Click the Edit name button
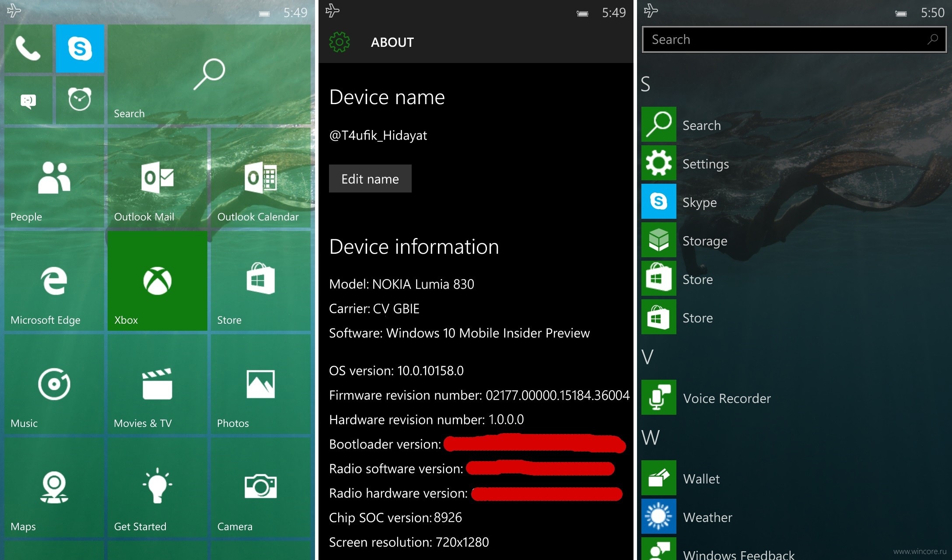The width and height of the screenshot is (952, 560). tap(370, 178)
